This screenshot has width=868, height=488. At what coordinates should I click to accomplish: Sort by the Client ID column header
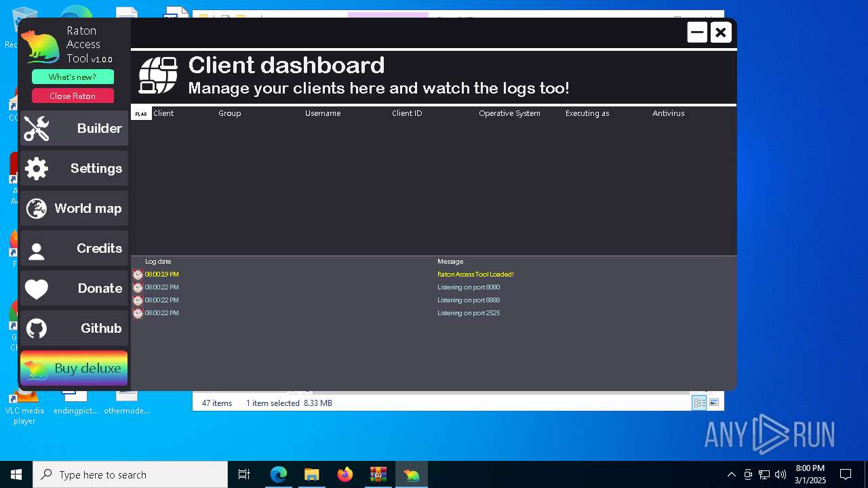[x=407, y=113]
